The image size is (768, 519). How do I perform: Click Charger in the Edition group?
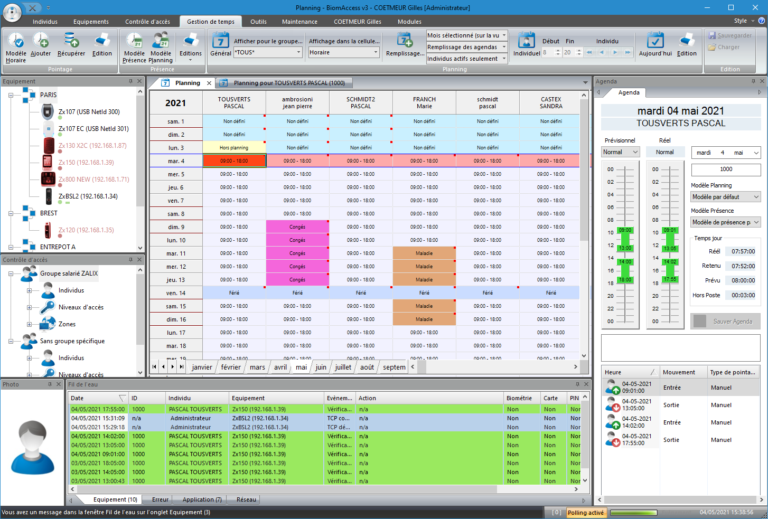[x=724, y=47]
